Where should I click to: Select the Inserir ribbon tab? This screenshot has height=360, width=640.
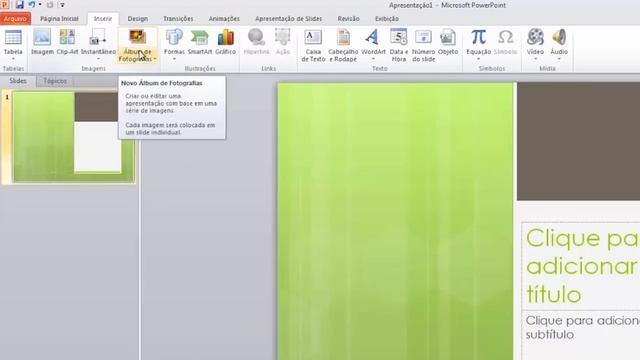click(103, 19)
